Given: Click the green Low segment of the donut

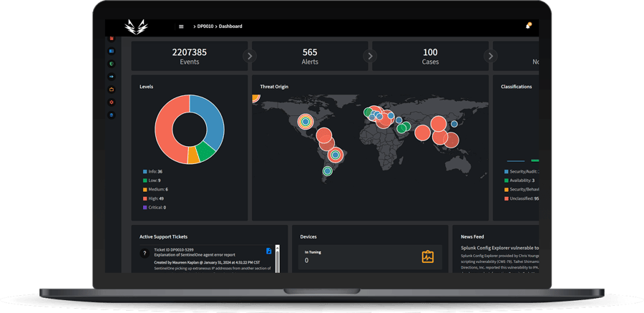Looking at the screenshot, I should click(x=205, y=153).
